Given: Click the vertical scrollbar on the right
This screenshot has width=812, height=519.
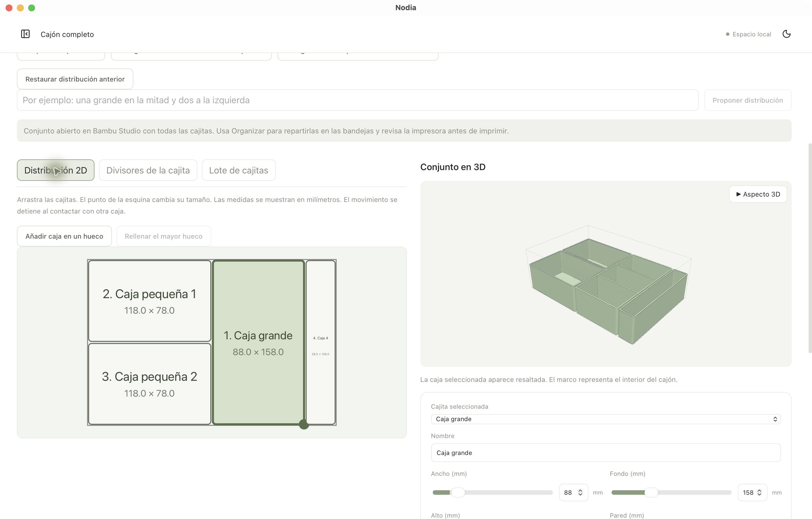Looking at the screenshot, I should [x=810, y=248].
